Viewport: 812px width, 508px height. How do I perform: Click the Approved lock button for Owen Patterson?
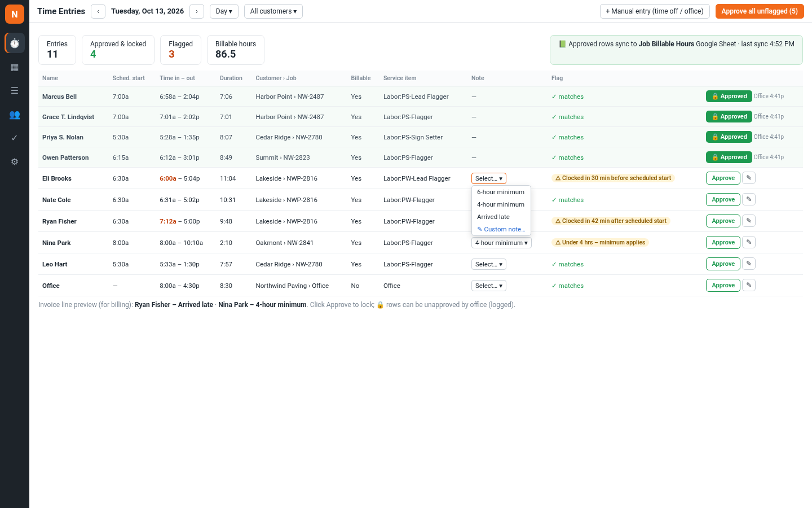[x=729, y=157]
